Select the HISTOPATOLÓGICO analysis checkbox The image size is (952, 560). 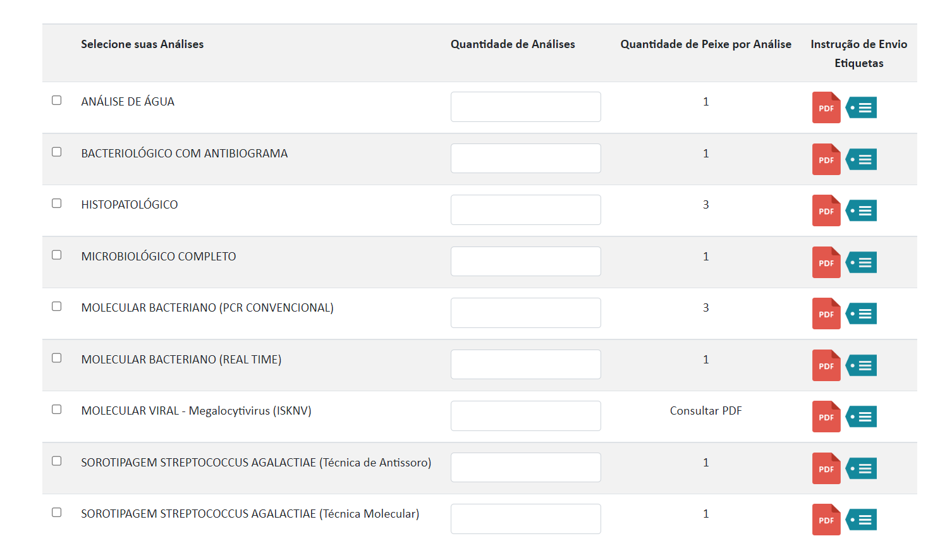click(57, 204)
